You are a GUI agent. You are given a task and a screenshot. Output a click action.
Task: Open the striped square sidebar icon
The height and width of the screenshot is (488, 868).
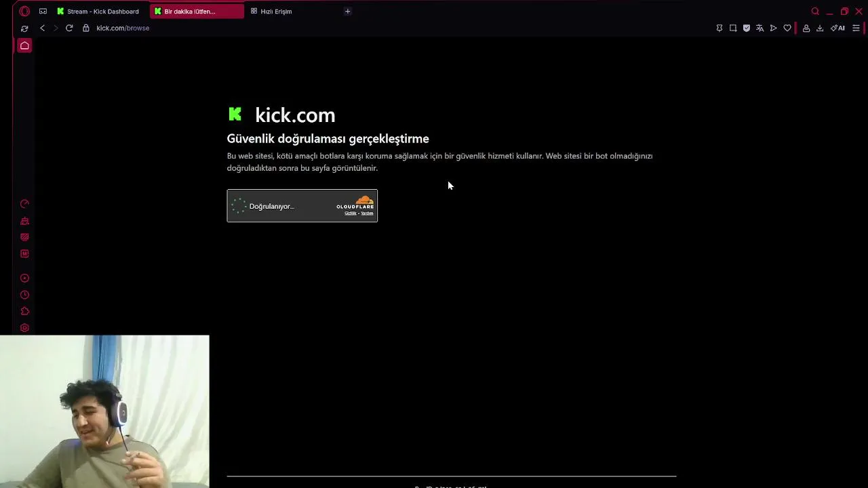pos(24,237)
